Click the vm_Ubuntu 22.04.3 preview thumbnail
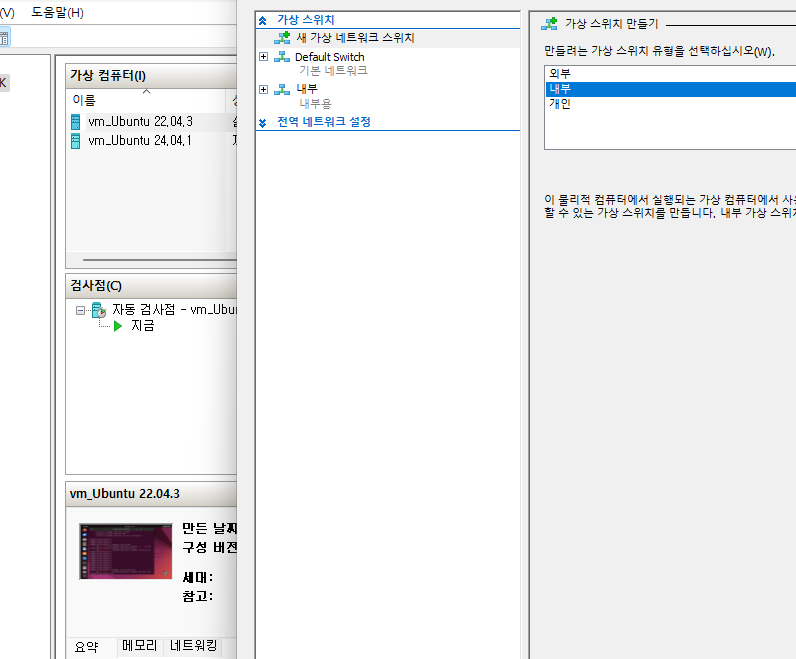This screenshot has height=659, width=796. [x=125, y=551]
